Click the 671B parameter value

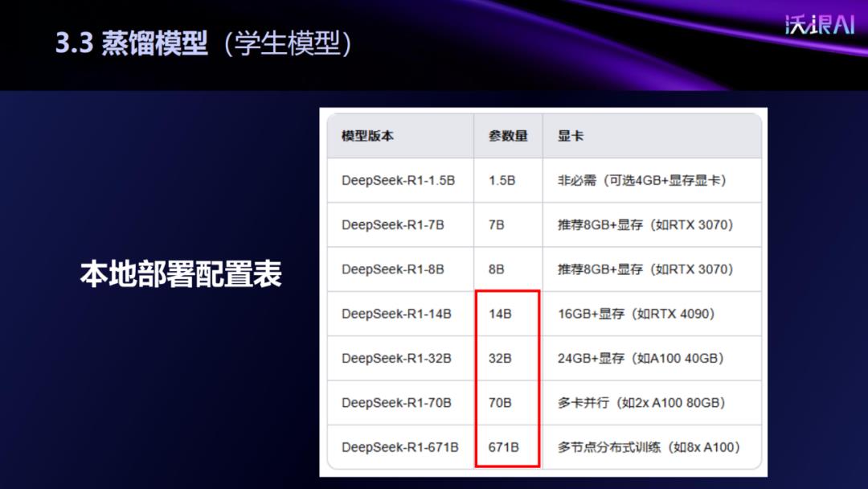[x=503, y=447]
